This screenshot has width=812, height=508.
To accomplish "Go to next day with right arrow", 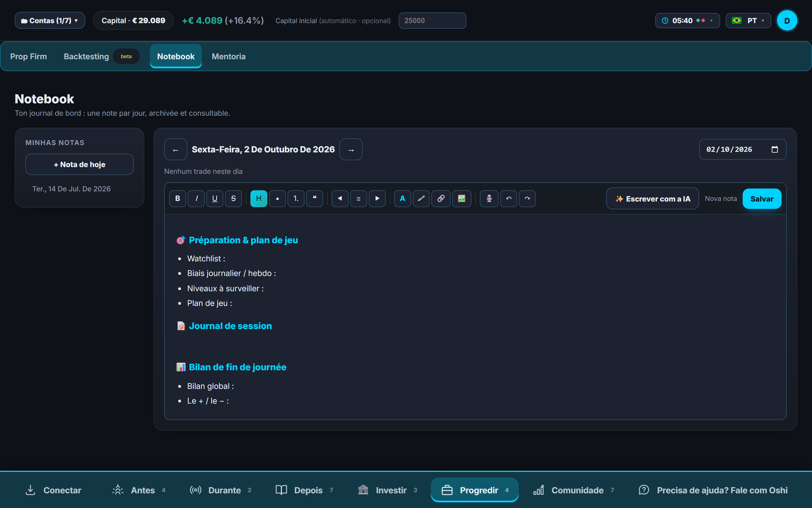I will (351, 149).
